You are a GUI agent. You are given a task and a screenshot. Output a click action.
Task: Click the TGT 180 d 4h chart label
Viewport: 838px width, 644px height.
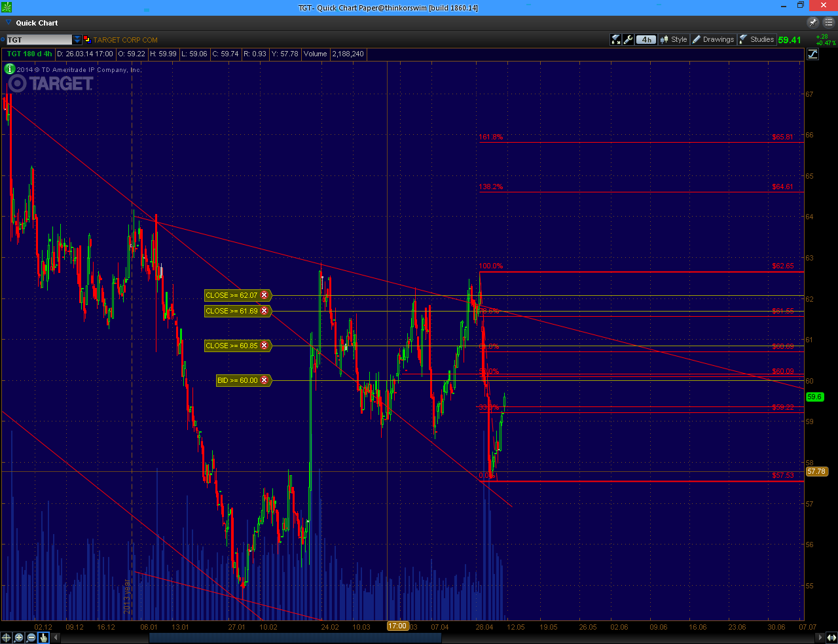click(x=29, y=54)
